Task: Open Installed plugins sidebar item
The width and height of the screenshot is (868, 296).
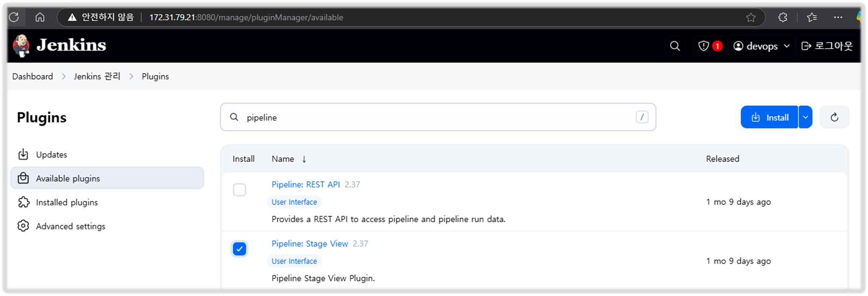Action: coord(107,202)
